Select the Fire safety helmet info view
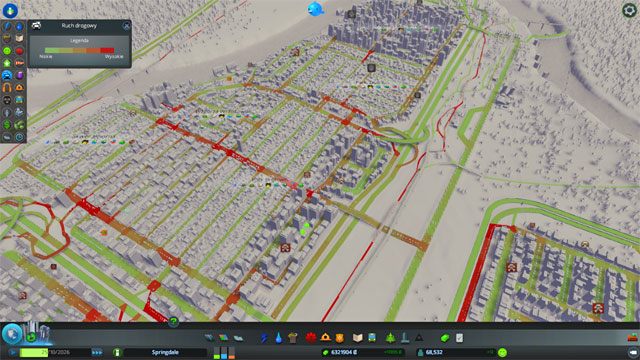This screenshot has width=640, height=360. 19,88
